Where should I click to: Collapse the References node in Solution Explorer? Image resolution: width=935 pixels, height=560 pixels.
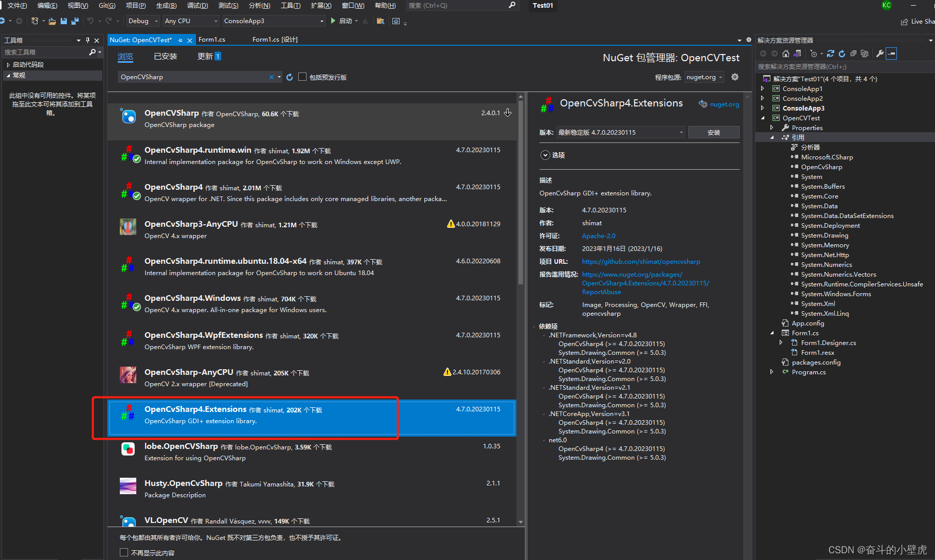[x=772, y=137]
